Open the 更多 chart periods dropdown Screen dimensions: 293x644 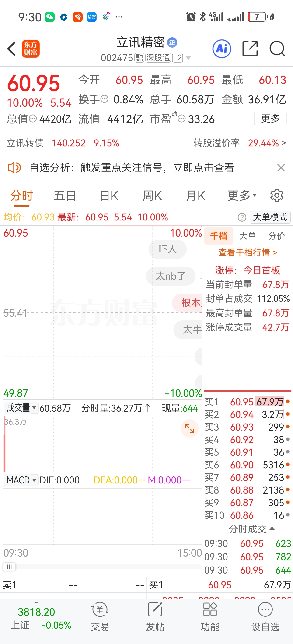point(242,195)
